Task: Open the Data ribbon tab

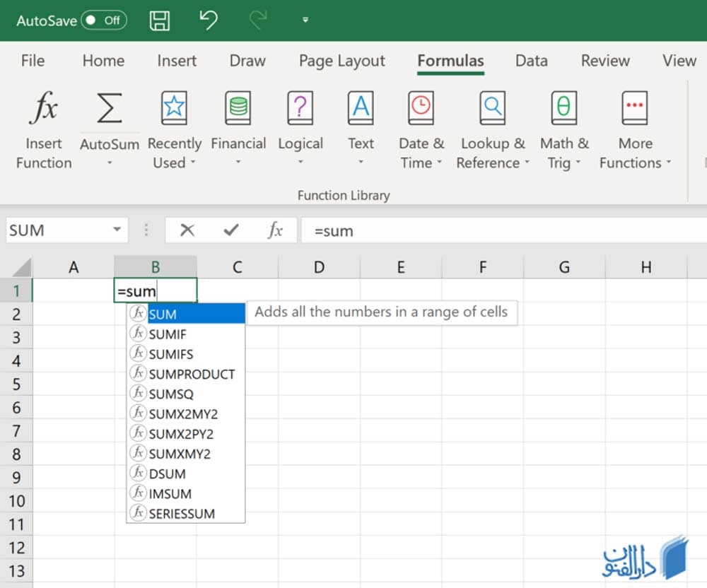Action: click(531, 61)
